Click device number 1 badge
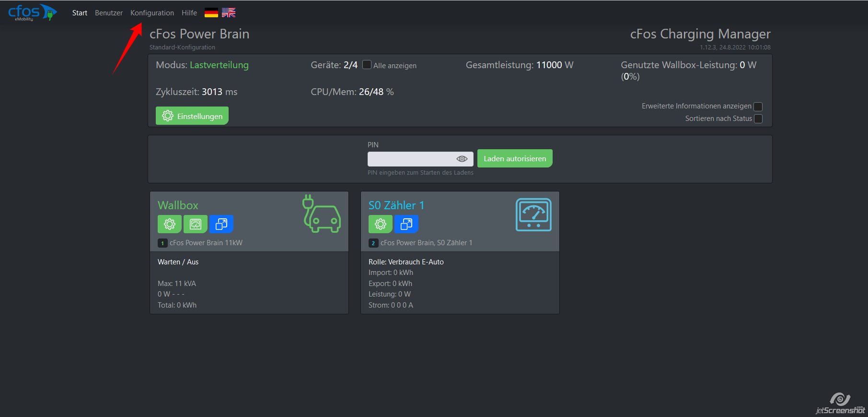This screenshot has width=868, height=417. click(162, 243)
